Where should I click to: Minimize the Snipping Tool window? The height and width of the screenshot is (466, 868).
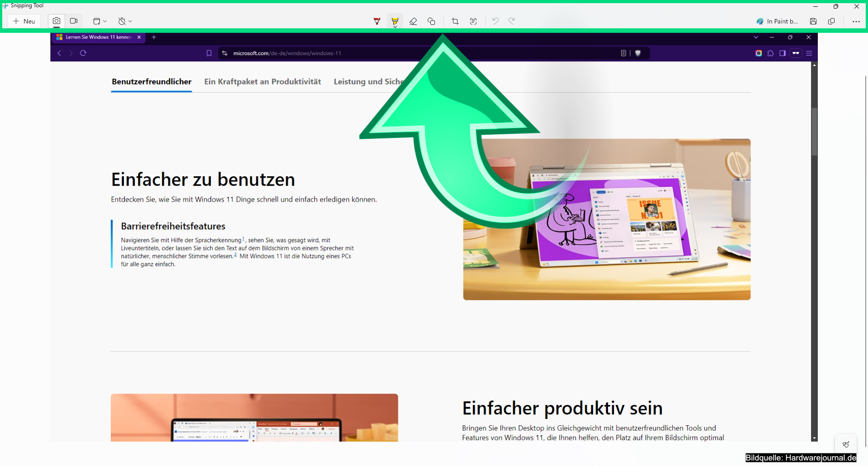pyautogui.click(x=816, y=6)
